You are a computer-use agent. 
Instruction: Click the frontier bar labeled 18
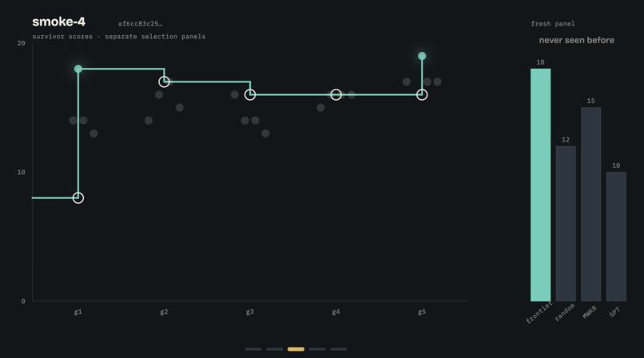pyautogui.click(x=540, y=185)
